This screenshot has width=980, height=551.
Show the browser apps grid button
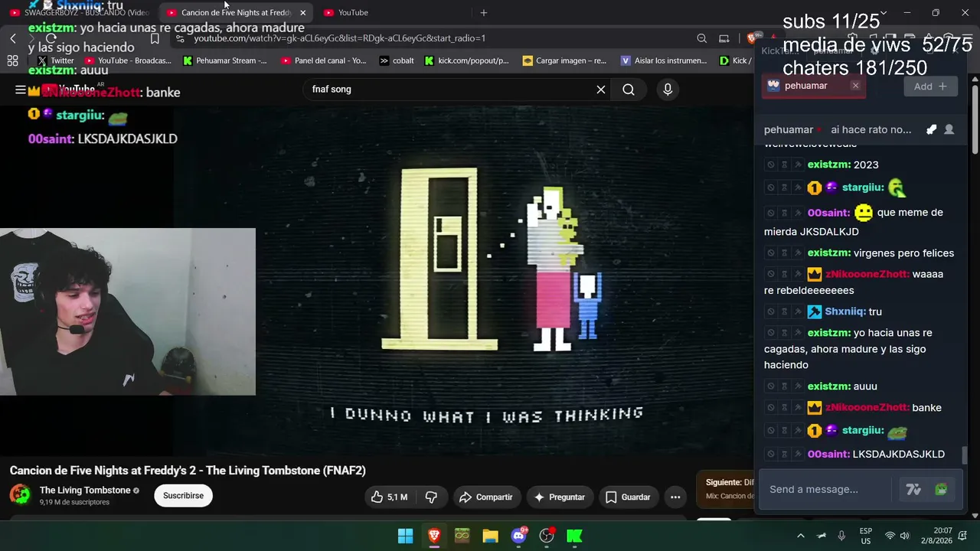point(12,60)
